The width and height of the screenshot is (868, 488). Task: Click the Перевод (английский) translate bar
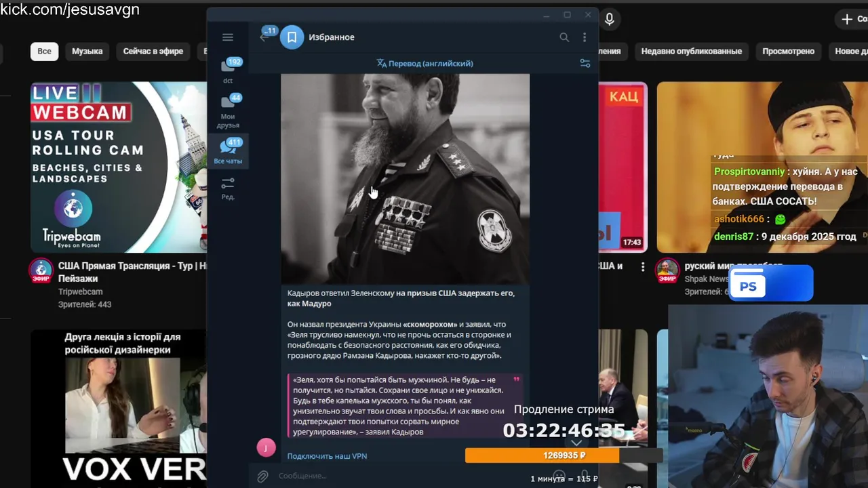[x=425, y=63]
